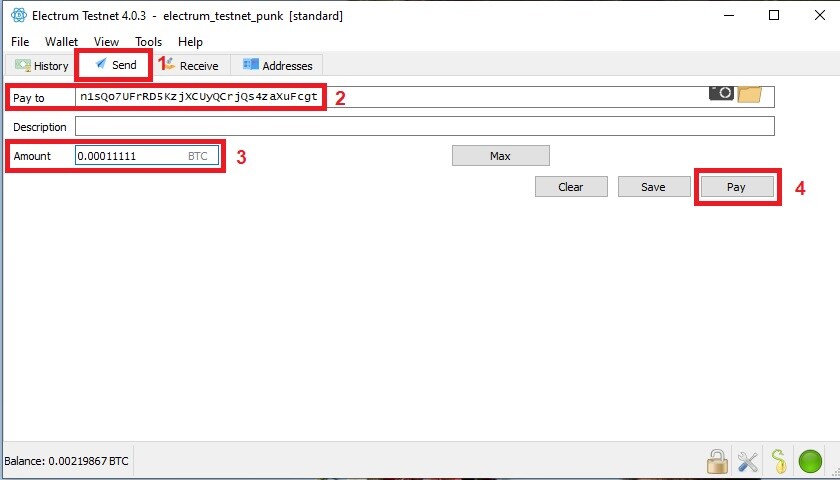Open the Tools menu

tap(148, 42)
